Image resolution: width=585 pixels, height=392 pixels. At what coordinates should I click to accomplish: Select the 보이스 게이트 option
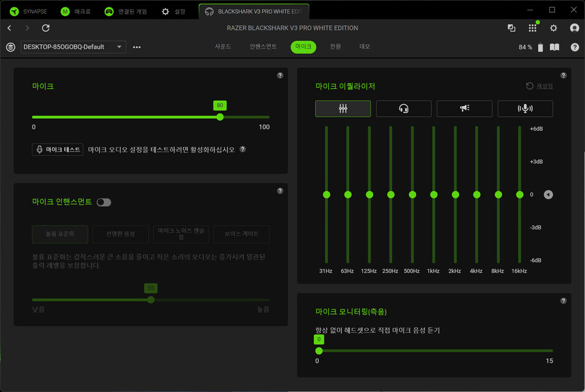coord(241,234)
